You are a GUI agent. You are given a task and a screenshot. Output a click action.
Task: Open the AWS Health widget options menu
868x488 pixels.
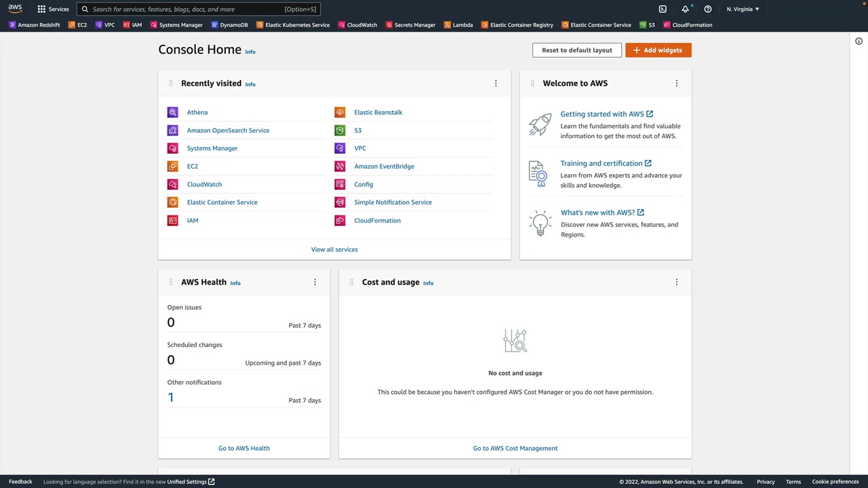pos(315,282)
